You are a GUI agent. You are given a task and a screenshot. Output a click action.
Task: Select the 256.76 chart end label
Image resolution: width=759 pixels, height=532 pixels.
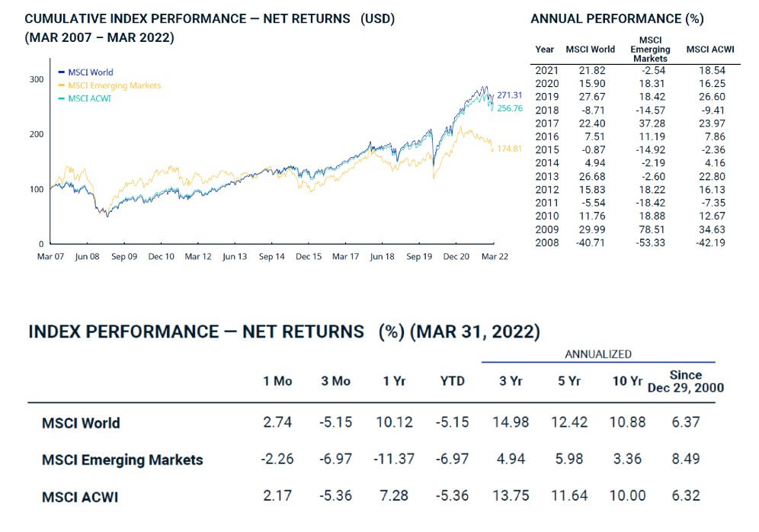pyautogui.click(x=510, y=108)
